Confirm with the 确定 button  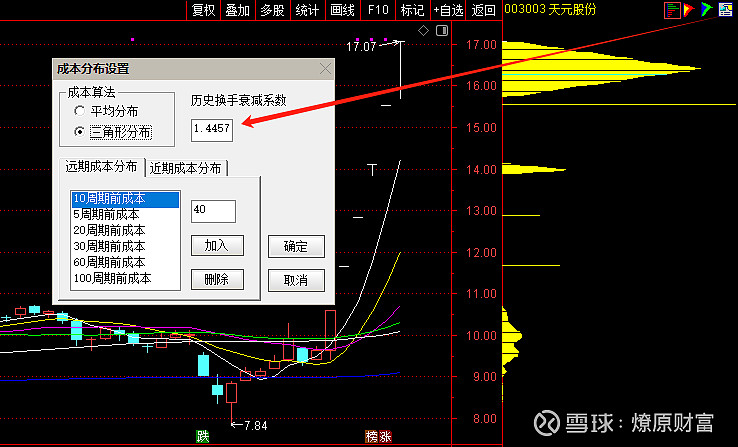tap(296, 247)
